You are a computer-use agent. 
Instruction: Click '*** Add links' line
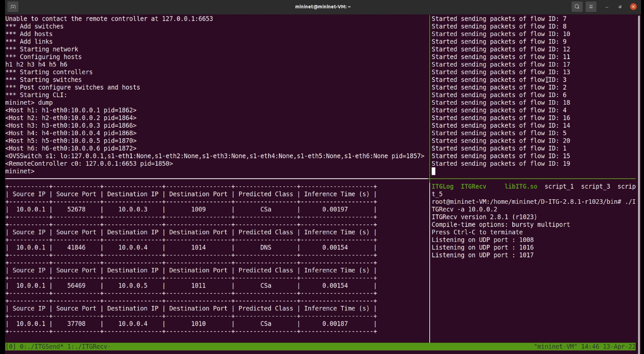tap(29, 42)
